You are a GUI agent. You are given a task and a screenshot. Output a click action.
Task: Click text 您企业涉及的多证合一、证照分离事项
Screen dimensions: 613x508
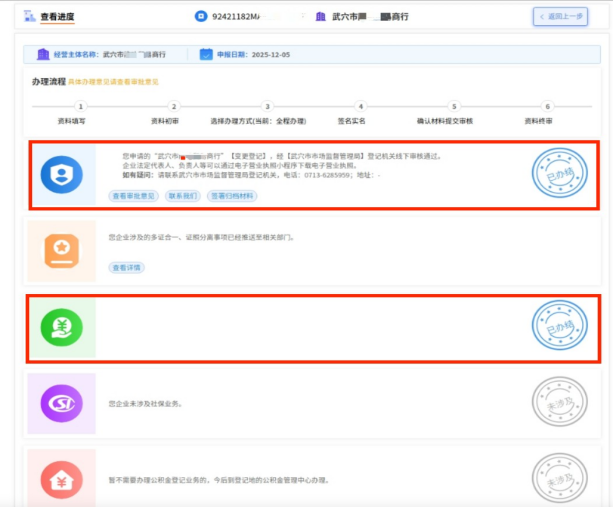click(201, 237)
